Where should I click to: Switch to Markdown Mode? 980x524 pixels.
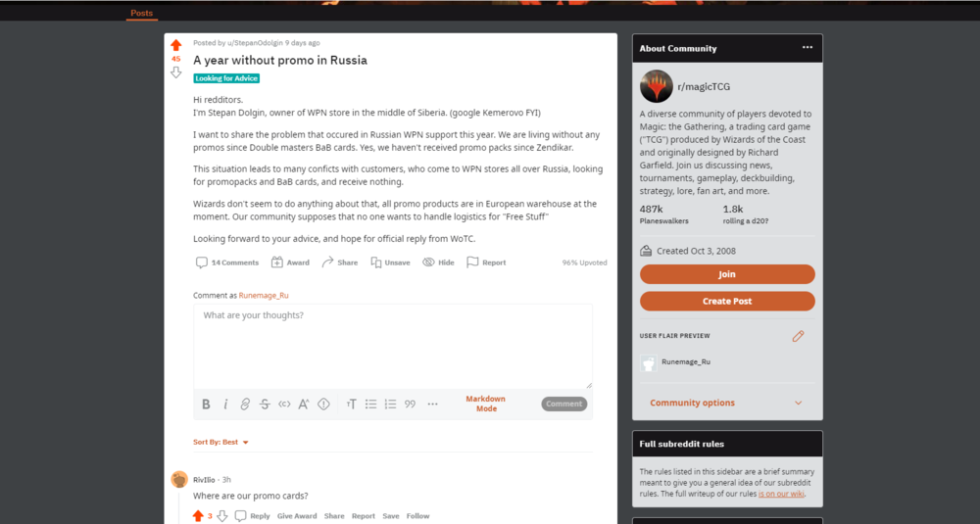[486, 404]
